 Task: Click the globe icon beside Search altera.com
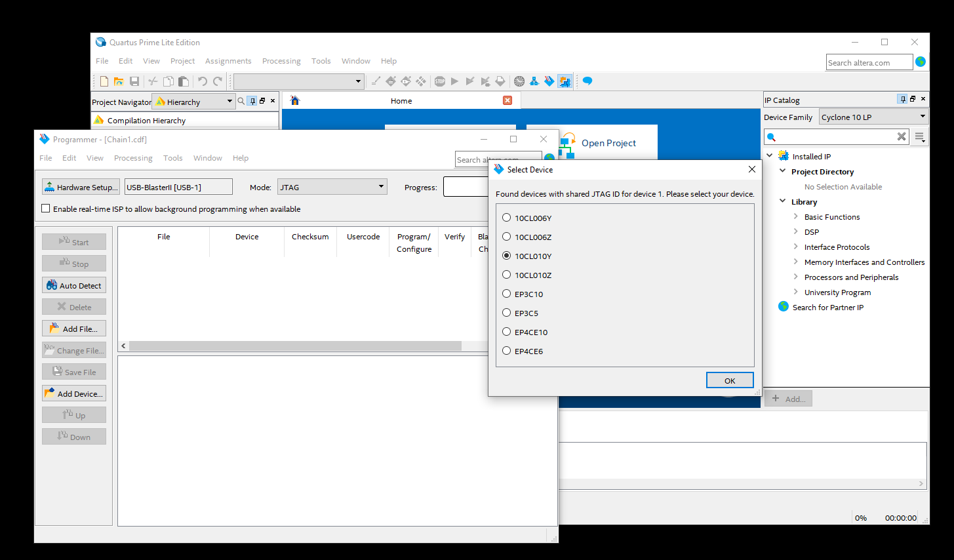pyautogui.click(x=921, y=62)
